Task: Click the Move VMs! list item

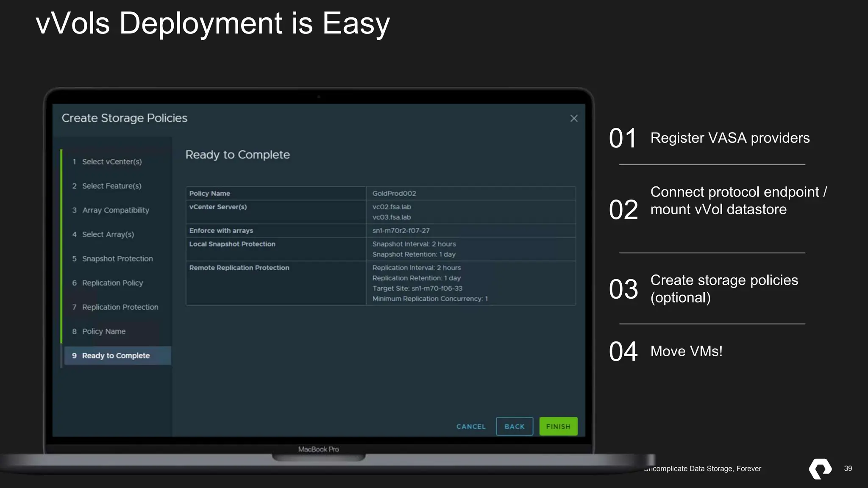Action: (686, 351)
